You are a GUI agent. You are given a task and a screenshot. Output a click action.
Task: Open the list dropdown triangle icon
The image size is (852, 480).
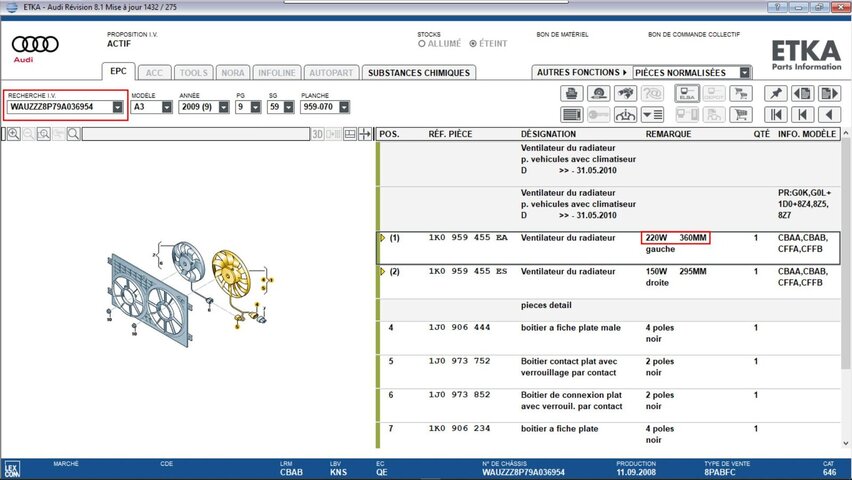click(x=652, y=115)
